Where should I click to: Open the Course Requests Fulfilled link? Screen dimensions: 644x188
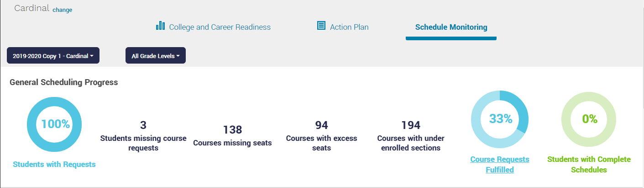[500, 165]
